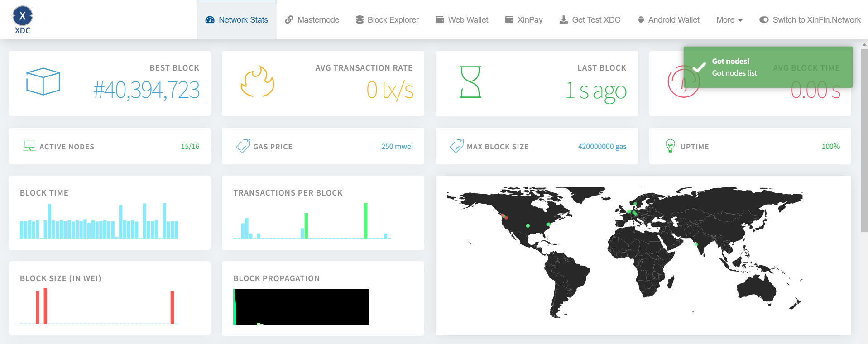Click the XinPay wallet icon
The height and width of the screenshot is (344, 868).
tap(509, 20)
